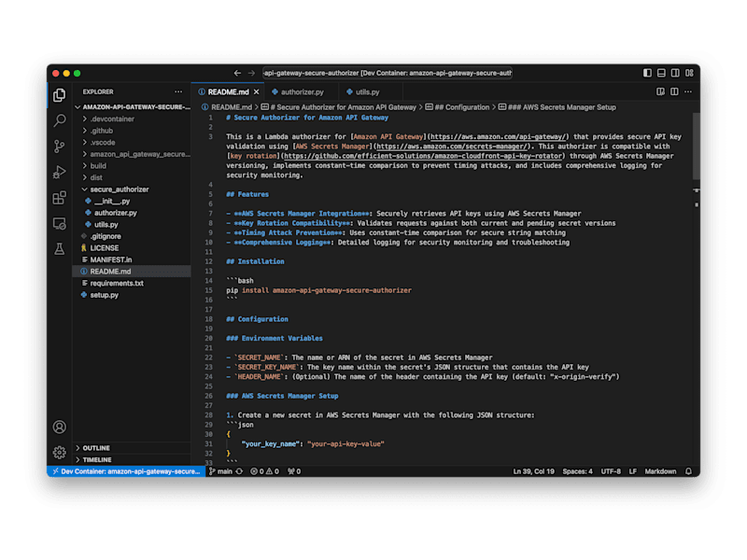Open editor More Actions ellipsis
The width and height of the screenshot is (747, 560).
tap(688, 91)
